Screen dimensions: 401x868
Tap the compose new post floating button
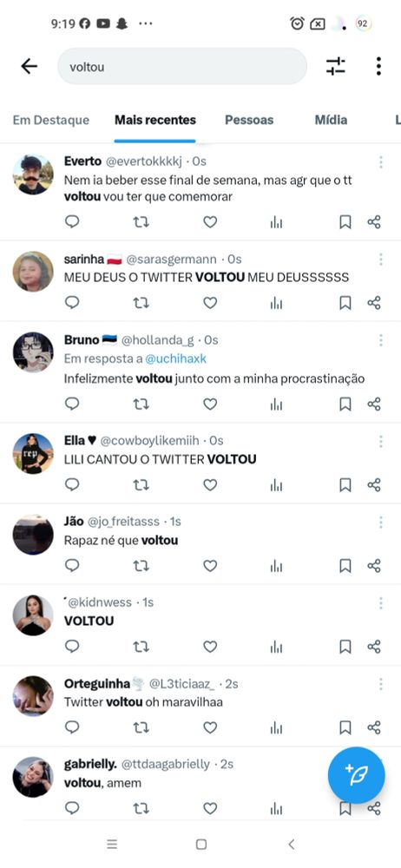tap(356, 775)
